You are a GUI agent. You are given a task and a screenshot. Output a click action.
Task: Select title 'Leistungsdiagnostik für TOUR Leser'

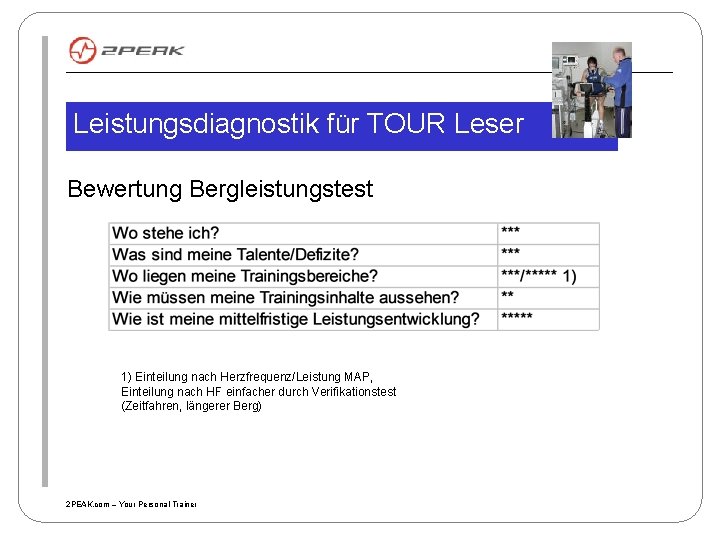tap(298, 124)
